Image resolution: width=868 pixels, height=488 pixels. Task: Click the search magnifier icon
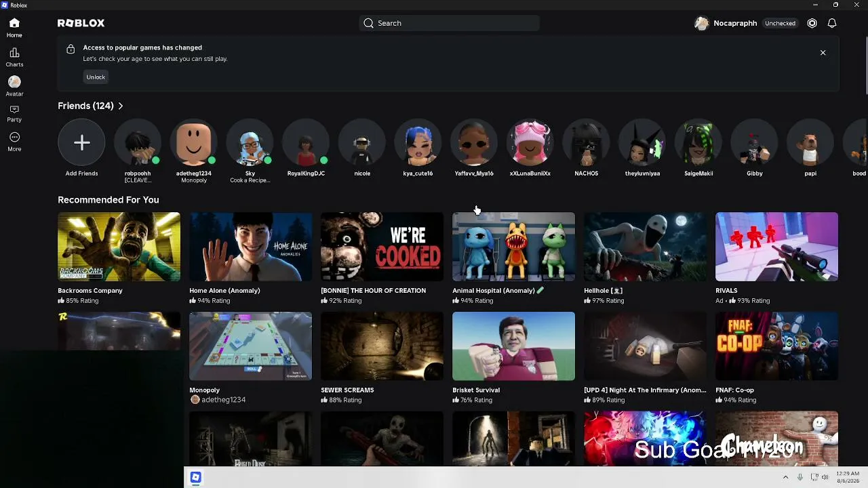pyautogui.click(x=368, y=23)
